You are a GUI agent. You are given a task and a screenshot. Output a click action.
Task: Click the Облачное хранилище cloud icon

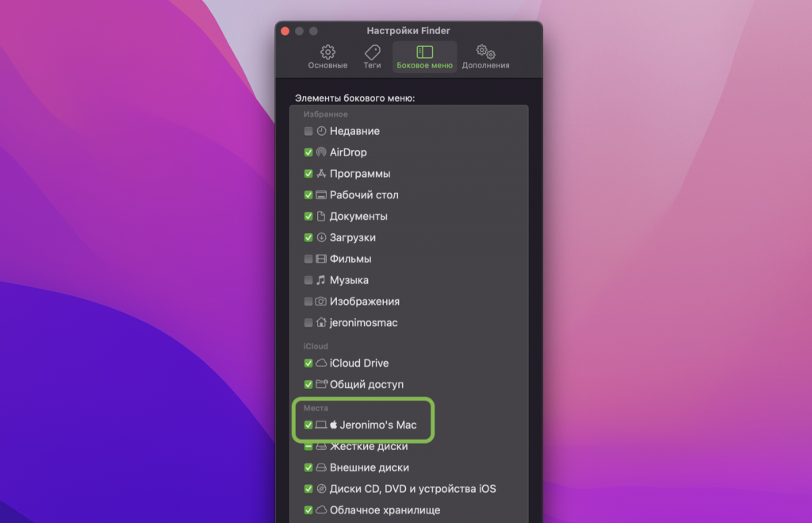321,510
